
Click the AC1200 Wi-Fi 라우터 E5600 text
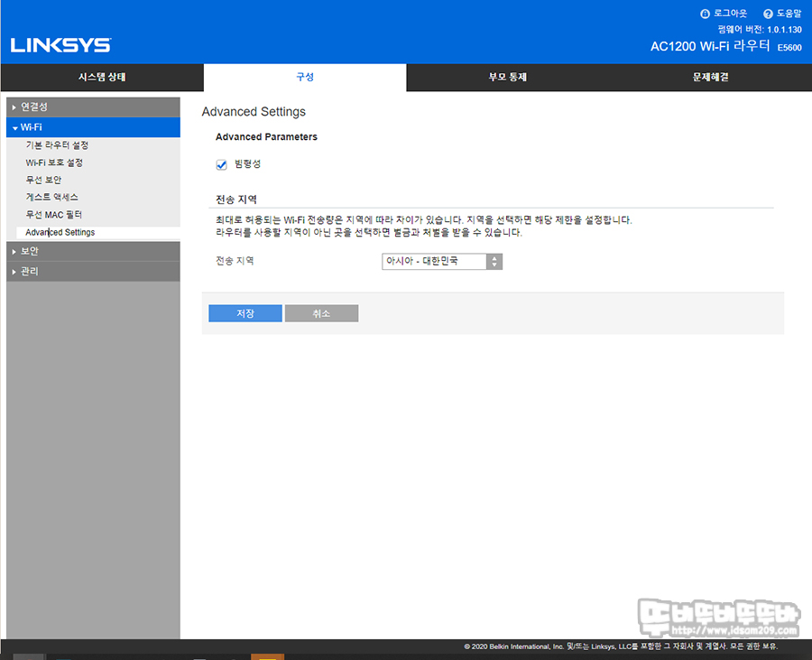click(726, 46)
